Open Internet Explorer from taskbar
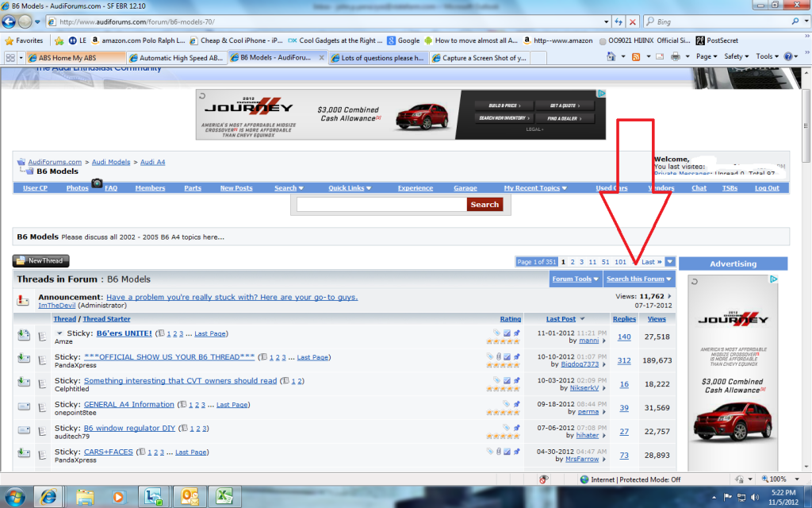The image size is (812, 508). [48, 497]
